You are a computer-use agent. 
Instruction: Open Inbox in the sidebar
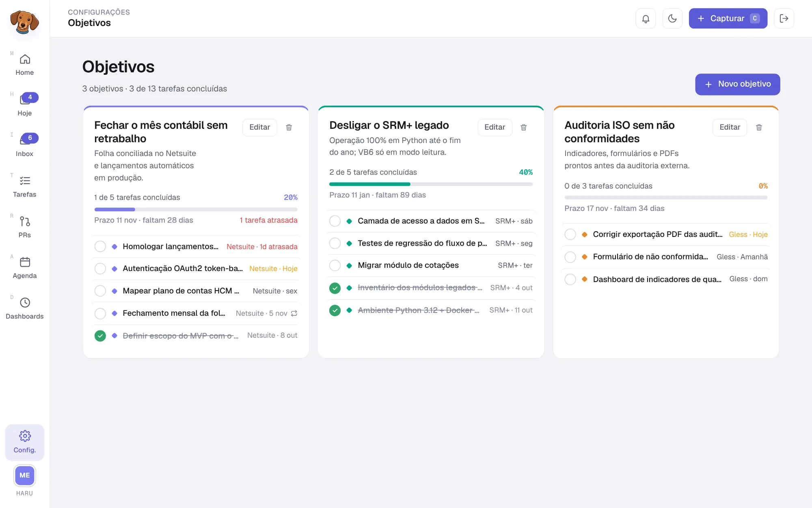[25, 146]
